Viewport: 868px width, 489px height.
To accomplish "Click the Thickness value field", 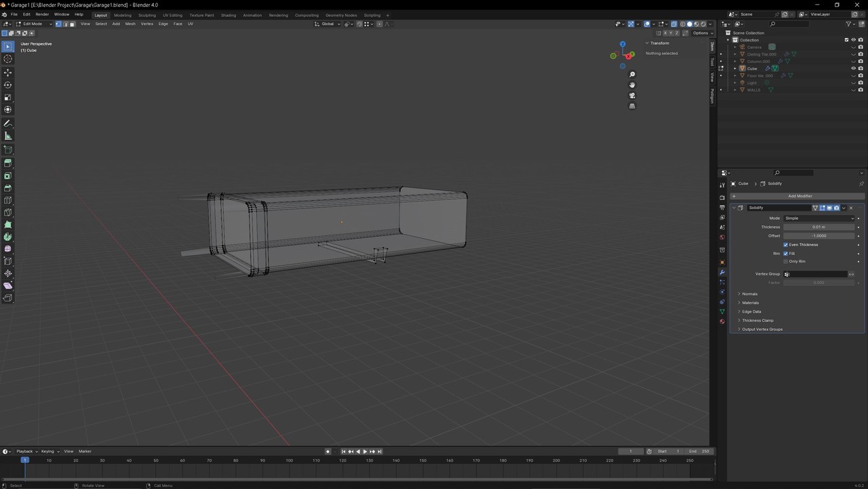I will click(818, 227).
